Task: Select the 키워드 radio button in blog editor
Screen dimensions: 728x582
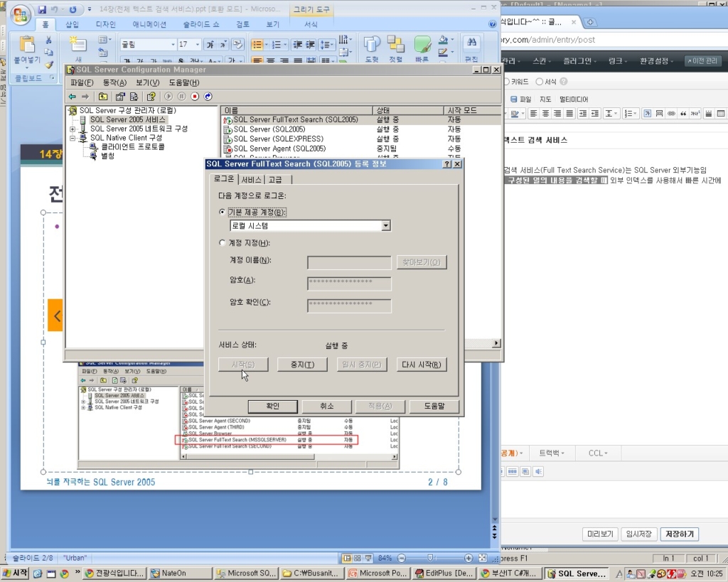Action: (x=506, y=82)
